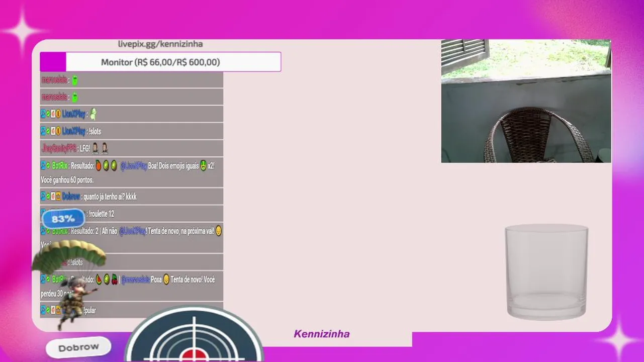Select the "Você ganhou 60 pontos." text
The height and width of the screenshot is (362, 644).
pyautogui.click(x=67, y=179)
